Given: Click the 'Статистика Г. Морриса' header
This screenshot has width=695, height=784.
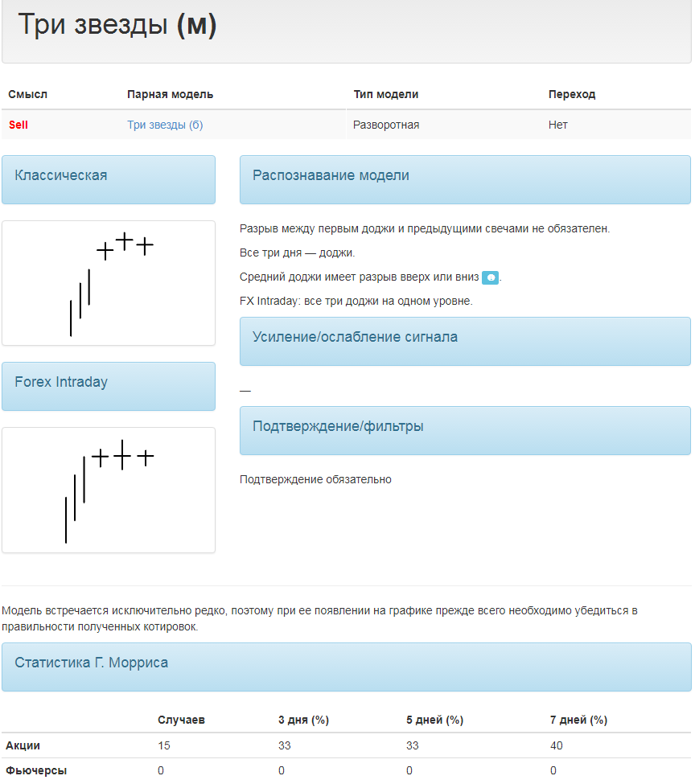Looking at the screenshot, I should 346,667.
